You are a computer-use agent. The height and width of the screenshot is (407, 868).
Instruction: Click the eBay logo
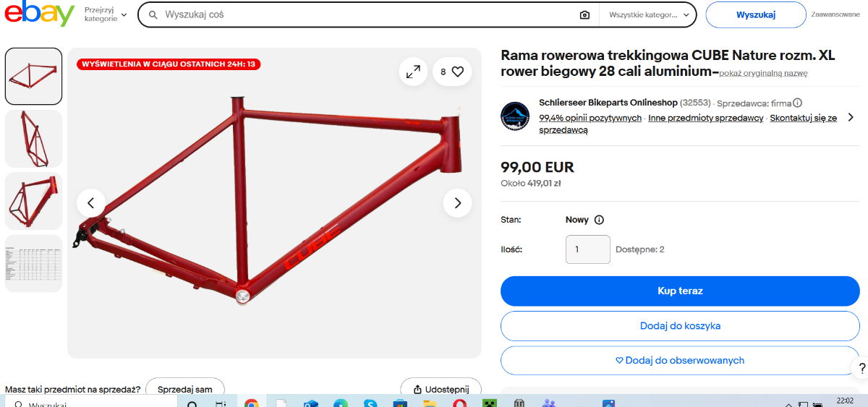point(38,14)
